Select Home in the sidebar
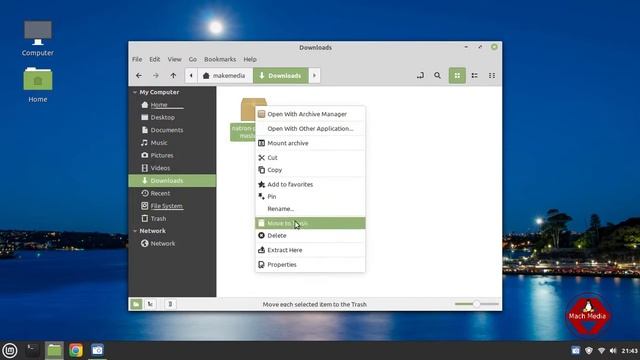 (x=172, y=105)
